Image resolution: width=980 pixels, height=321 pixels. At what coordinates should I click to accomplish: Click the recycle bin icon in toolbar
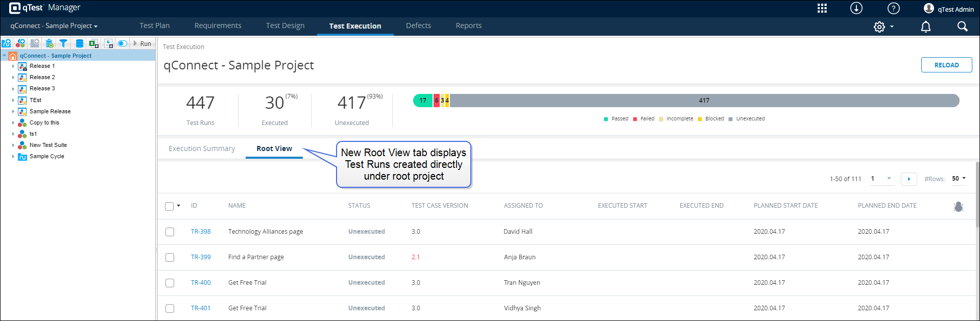tap(49, 43)
